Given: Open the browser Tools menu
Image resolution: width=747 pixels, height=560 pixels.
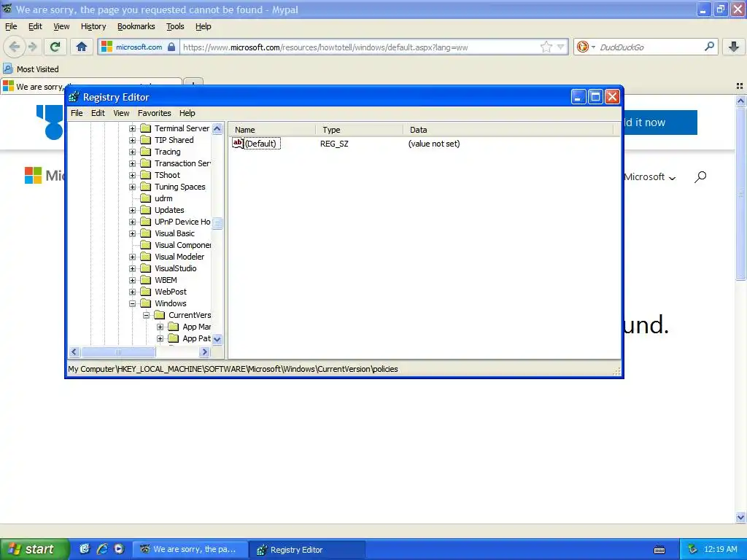Looking at the screenshot, I should (175, 26).
